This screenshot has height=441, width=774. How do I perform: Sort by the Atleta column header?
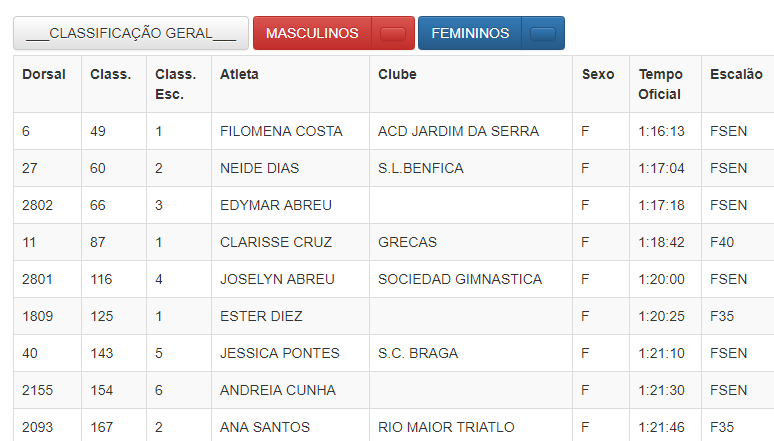click(239, 74)
